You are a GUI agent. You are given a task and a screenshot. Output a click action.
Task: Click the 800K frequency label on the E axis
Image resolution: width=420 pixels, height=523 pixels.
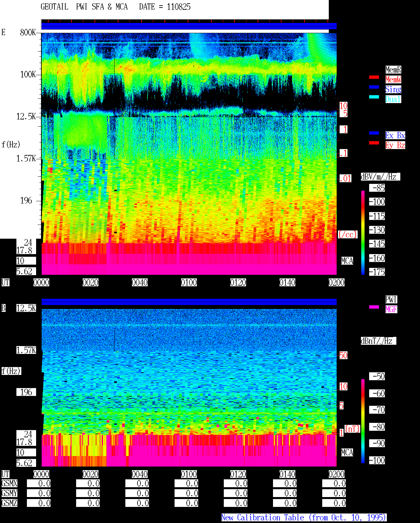(28, 32)
